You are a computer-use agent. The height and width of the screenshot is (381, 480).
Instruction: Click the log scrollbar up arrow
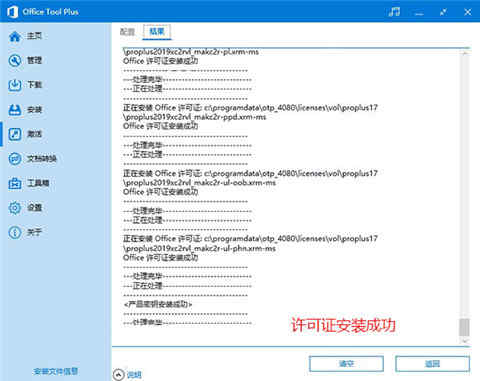[x=464, y=52]
